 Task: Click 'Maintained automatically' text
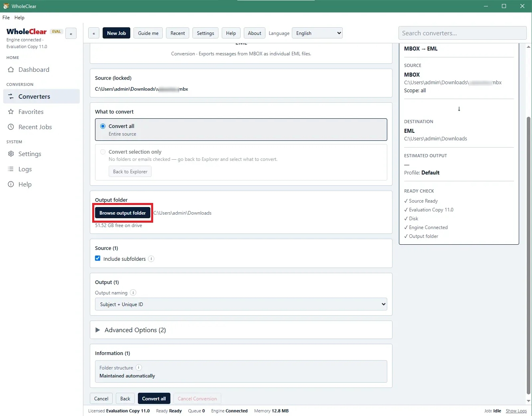click(x=127, y=376)
